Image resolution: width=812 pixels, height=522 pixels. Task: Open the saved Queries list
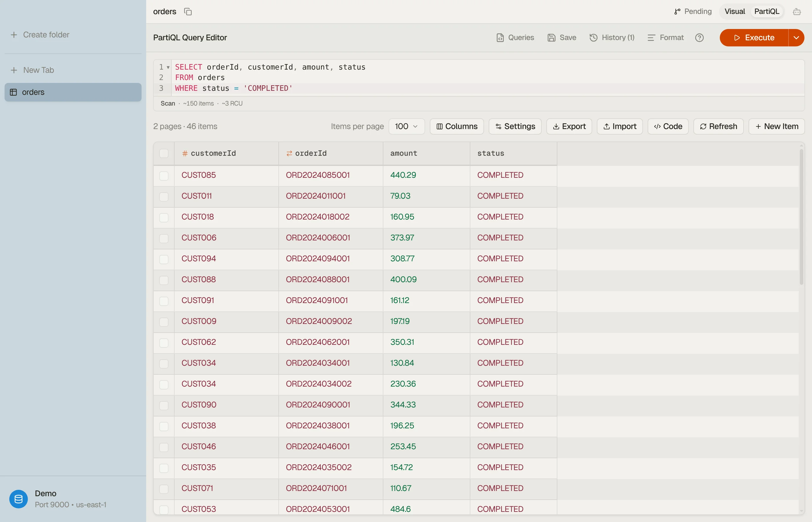515,38
